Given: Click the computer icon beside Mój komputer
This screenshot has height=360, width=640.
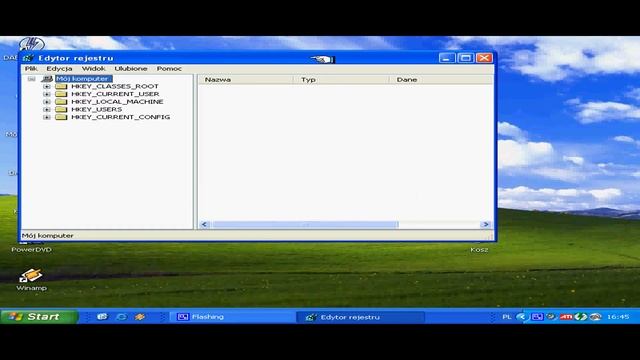Looking at the screenshot, I should click(x=47, y=78).
